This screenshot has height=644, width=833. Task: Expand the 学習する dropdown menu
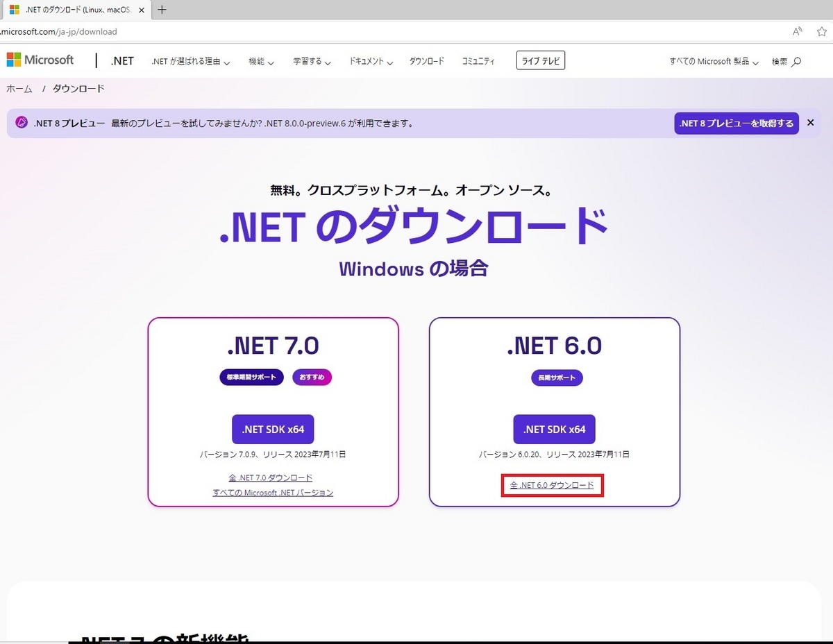click(x=312, y=62)
